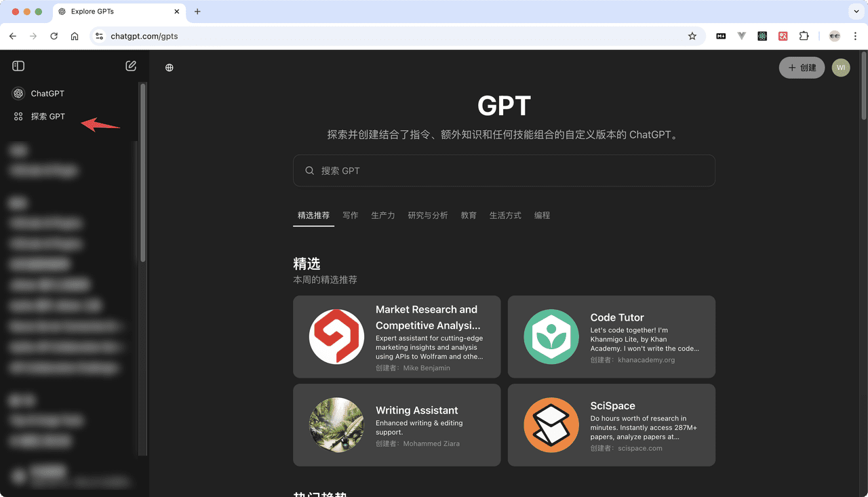Switch to the 写作 category tab
The image size is (868, 497).
[350, 215]
